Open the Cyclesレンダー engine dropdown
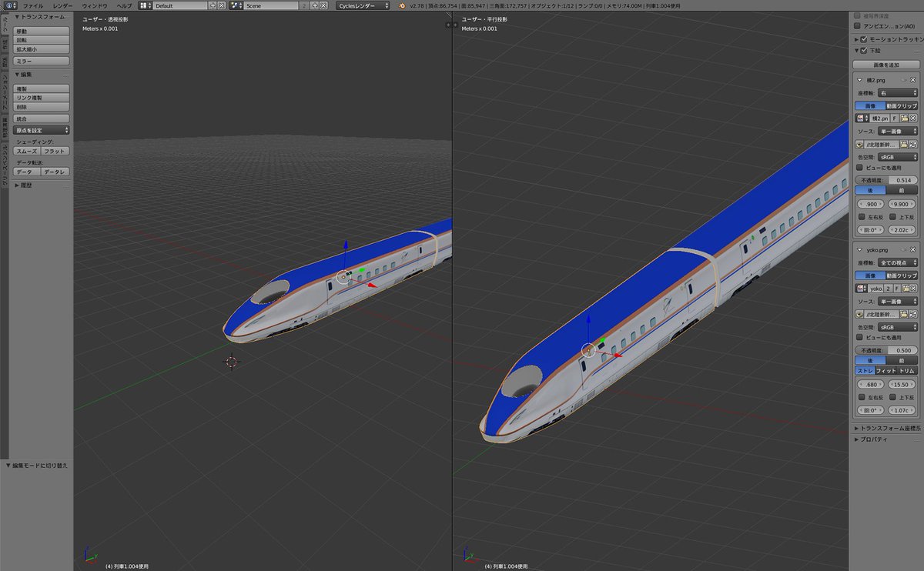The width and height of the screenshot is (924, 571). (363, 5)
